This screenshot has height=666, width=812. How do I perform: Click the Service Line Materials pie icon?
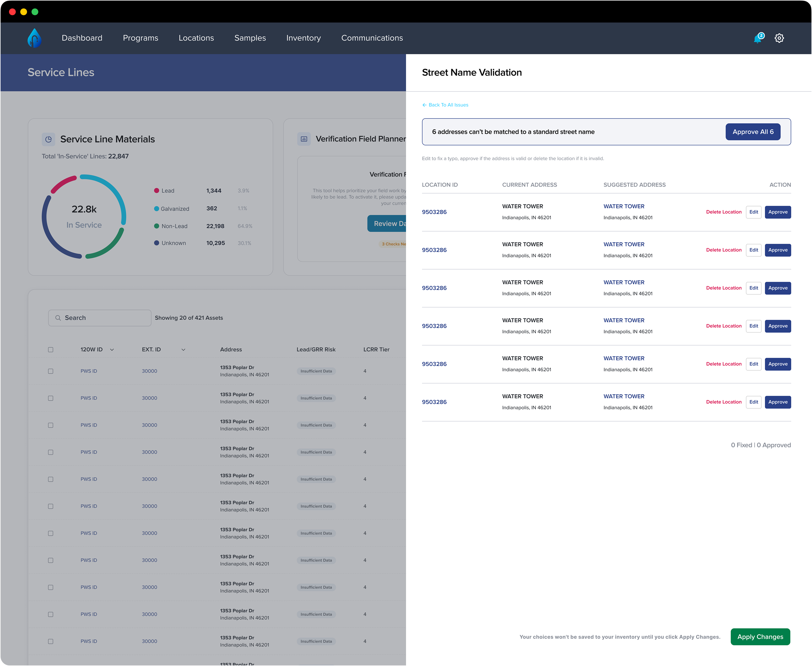tap(48, 139)
